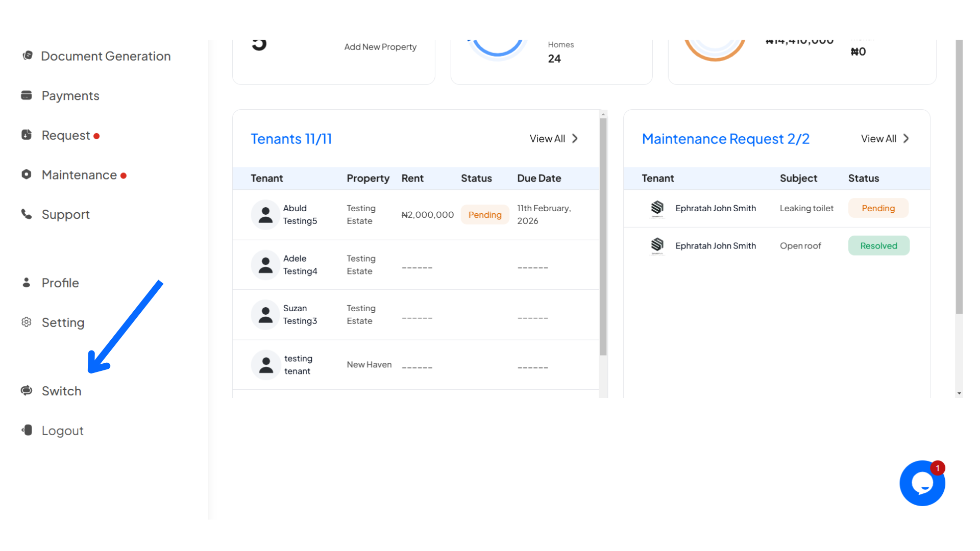
Task: Click Abuld Testing5 tenant name
Action: click(x=300, y=215)
